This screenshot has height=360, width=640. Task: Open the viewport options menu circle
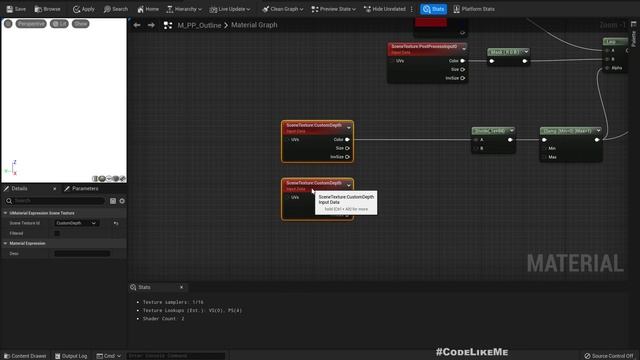click(8, 24)
